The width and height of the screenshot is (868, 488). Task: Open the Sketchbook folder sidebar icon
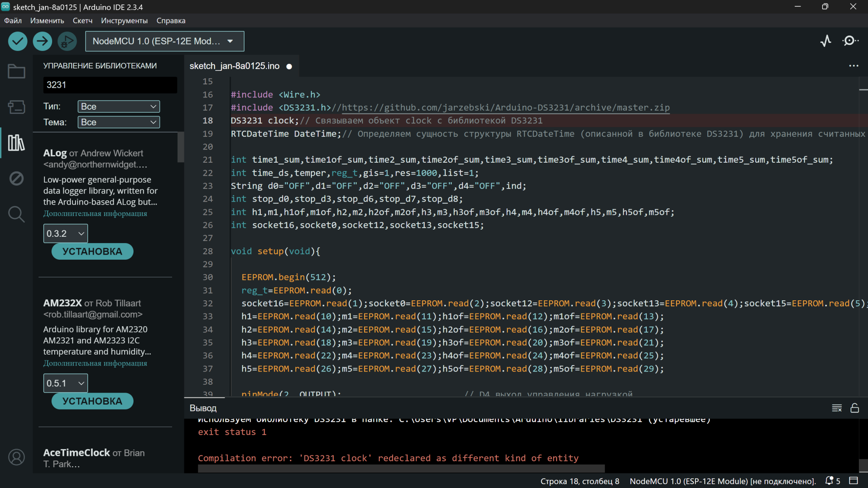(17, 71)
